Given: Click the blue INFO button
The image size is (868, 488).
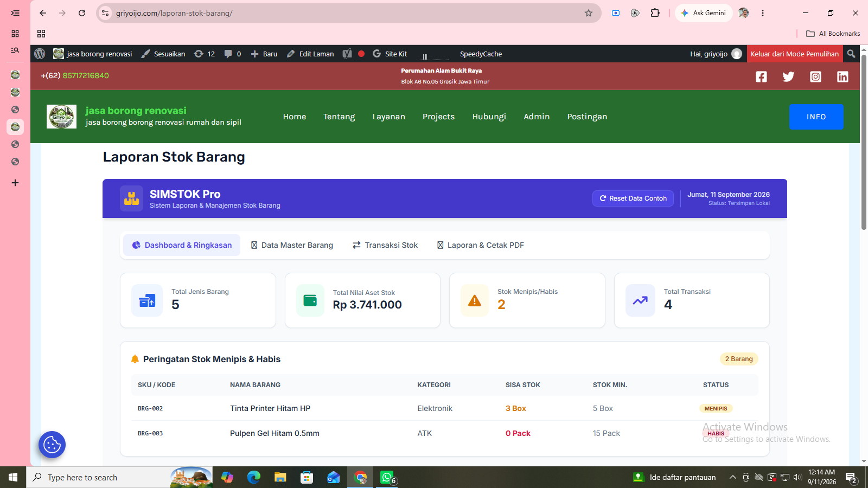Looking at the screenshot, I should [x=816, y=117].
